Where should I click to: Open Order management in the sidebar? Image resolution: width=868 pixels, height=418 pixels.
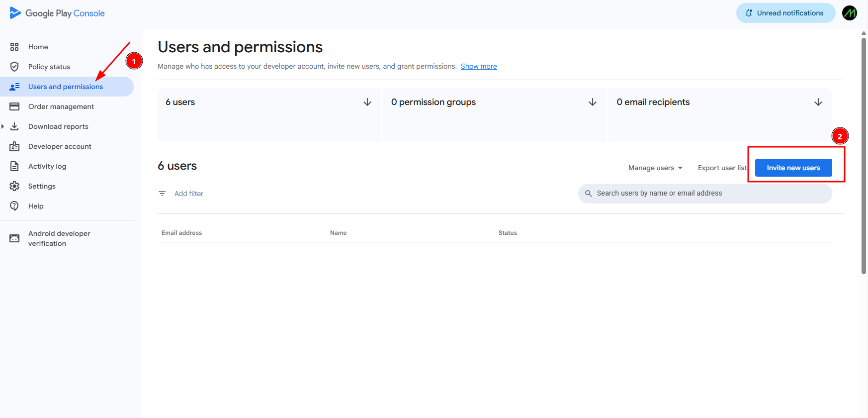point(67,106)
